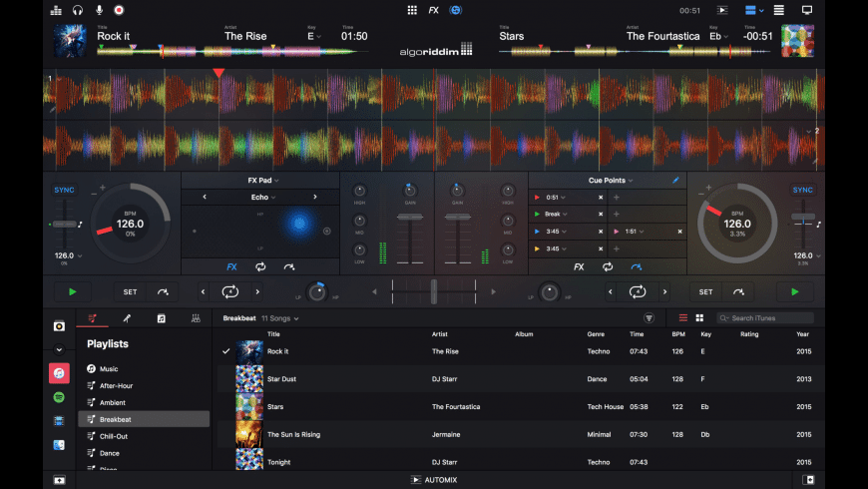Open the headphones pre-cueing icon
Image resolution: width=868 pixels, height=489 pixels.
pyautogui.click(x=78, y=10)
